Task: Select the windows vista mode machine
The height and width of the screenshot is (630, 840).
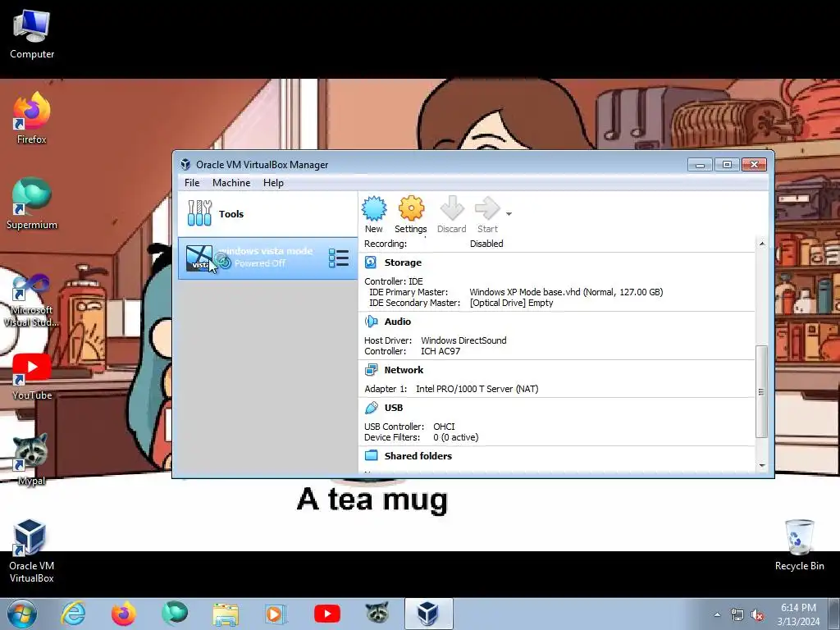Action: coord(267,258)
